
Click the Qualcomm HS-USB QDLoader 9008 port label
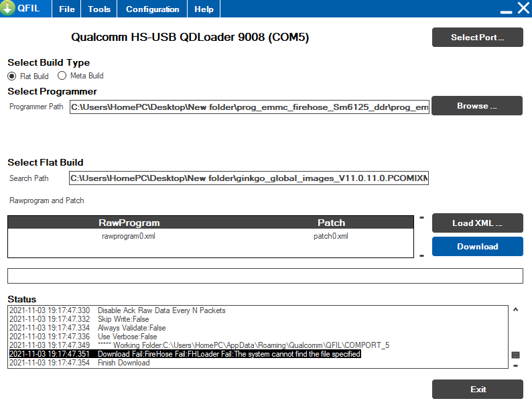[x=190, y=37]
